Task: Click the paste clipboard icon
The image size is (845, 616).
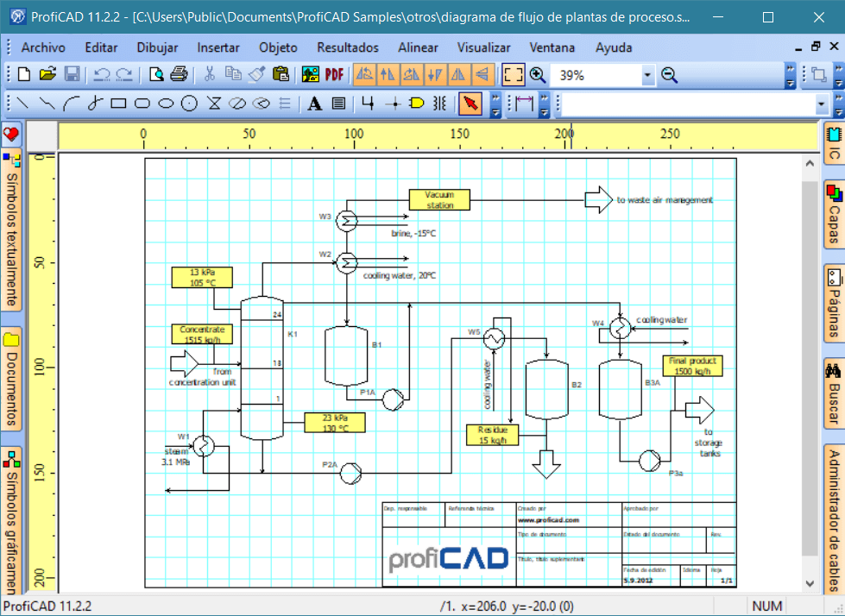Action: pyautogui.click(x=281, y=74)
